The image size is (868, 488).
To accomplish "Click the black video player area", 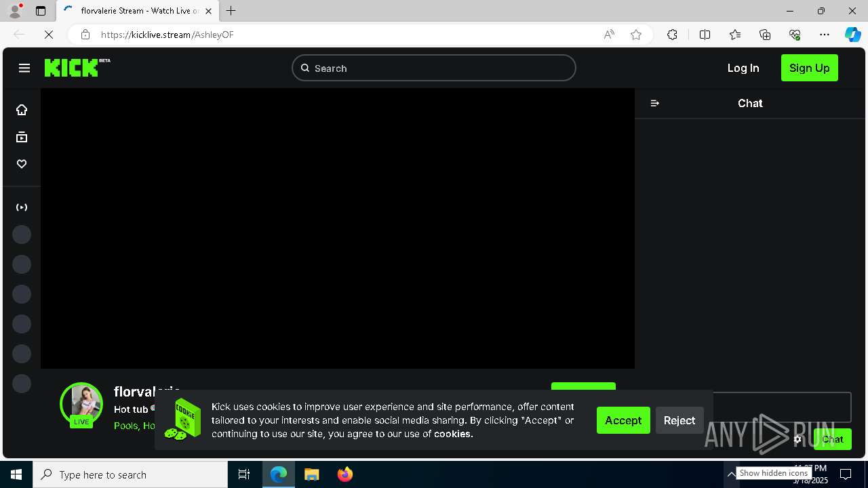I will tap(338, 228).
